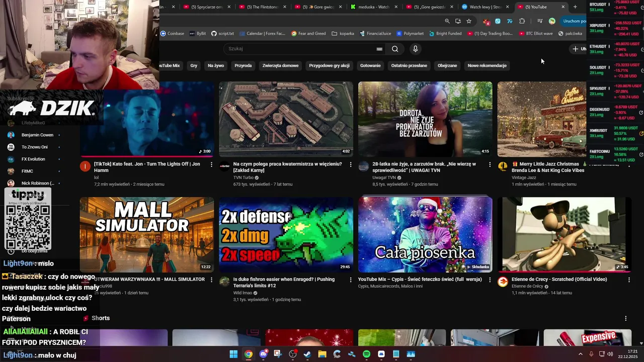This screenshot has width=644, height=362.
Task: Click the volume icon in system tray
Action: pos(610,354)
